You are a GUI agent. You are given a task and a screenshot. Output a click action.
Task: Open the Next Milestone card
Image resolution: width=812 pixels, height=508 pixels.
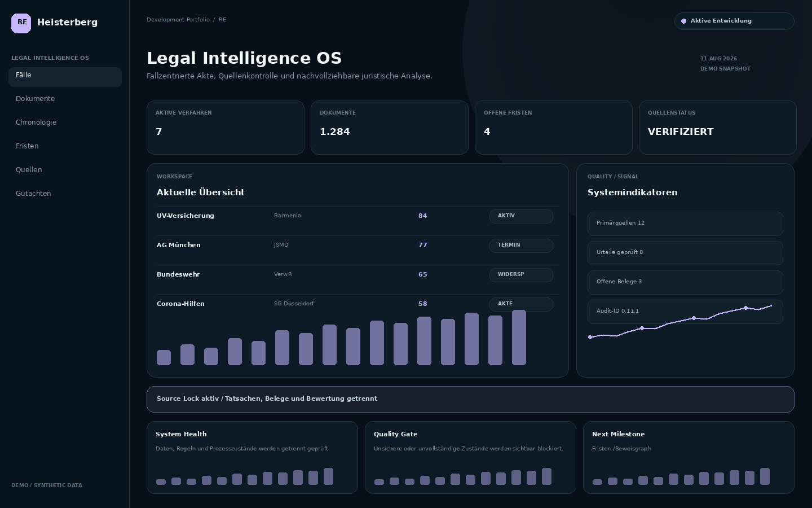point(689,457)
